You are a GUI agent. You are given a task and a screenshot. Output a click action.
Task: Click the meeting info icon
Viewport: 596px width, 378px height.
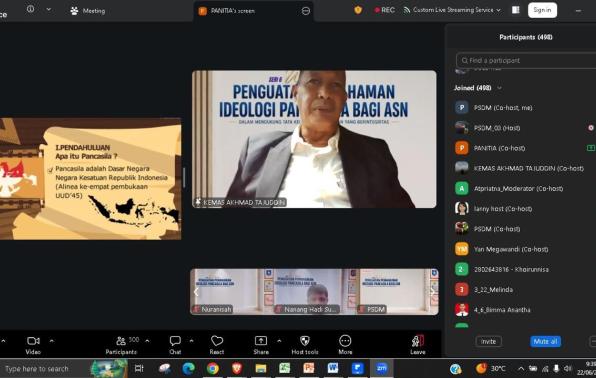point(30,9)
